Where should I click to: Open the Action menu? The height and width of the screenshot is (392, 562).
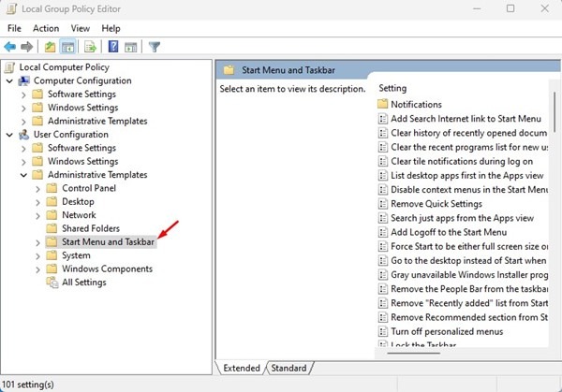click(x=46, y=28)
